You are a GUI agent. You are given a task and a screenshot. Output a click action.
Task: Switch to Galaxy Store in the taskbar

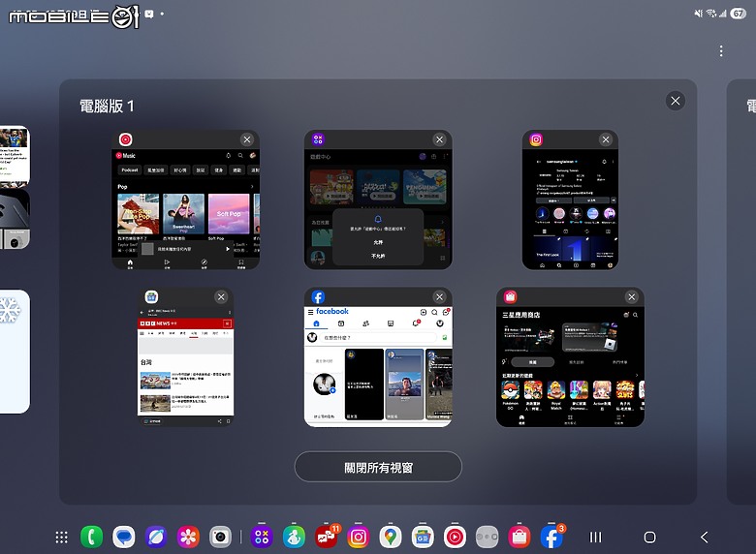click(x=520, y=538)
